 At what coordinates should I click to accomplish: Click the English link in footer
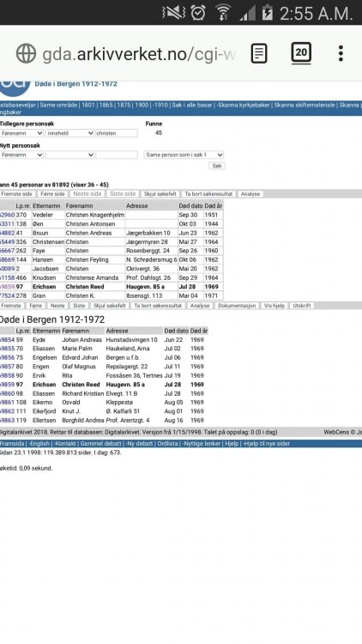point(39,444)
